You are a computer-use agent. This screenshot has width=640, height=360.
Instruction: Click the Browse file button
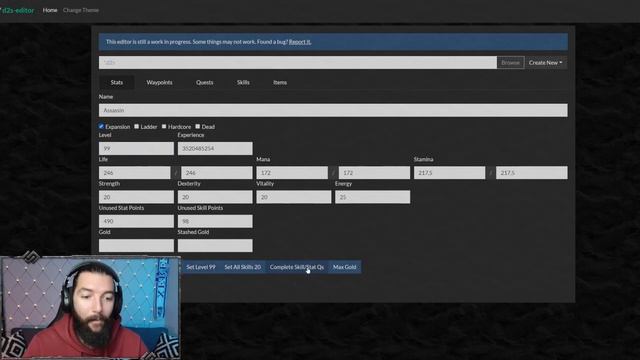510,62
